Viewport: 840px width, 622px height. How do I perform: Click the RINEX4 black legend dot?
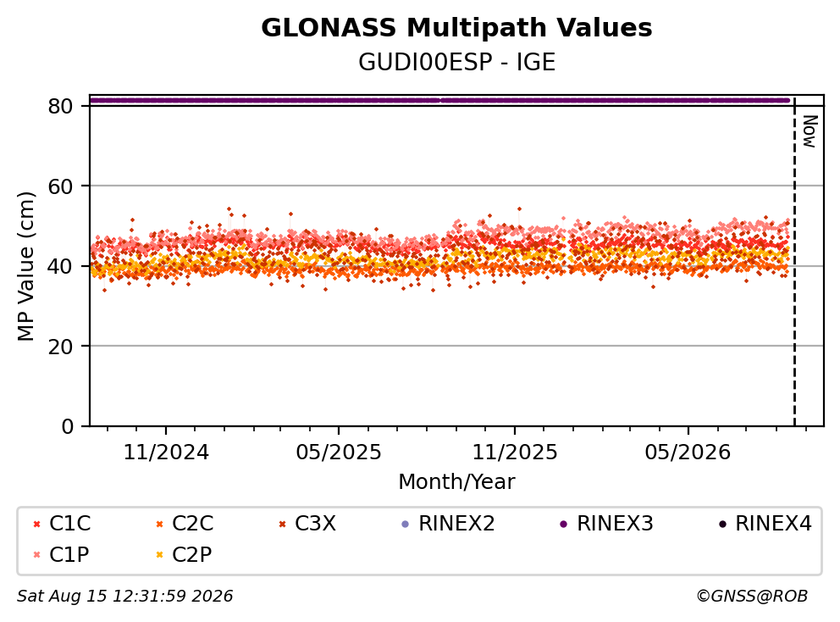click(x=722, y=524)
